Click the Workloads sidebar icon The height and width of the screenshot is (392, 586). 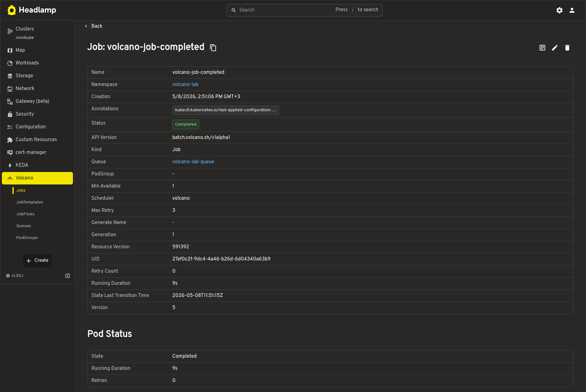tap(10, 63)
